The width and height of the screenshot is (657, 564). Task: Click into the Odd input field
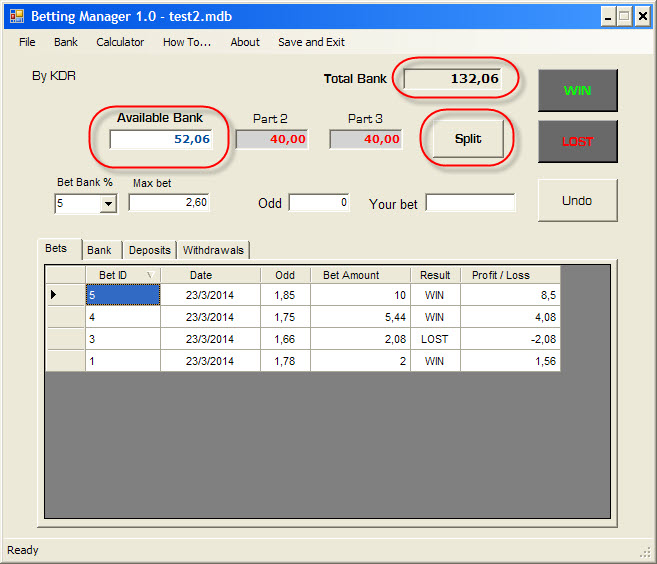[319, 203]
